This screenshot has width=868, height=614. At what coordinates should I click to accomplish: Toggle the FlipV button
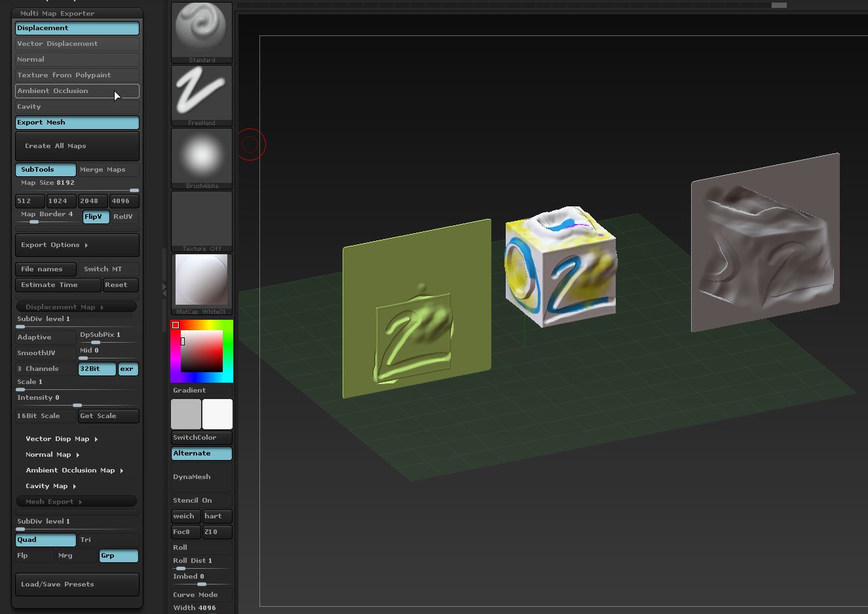point(96,217)
